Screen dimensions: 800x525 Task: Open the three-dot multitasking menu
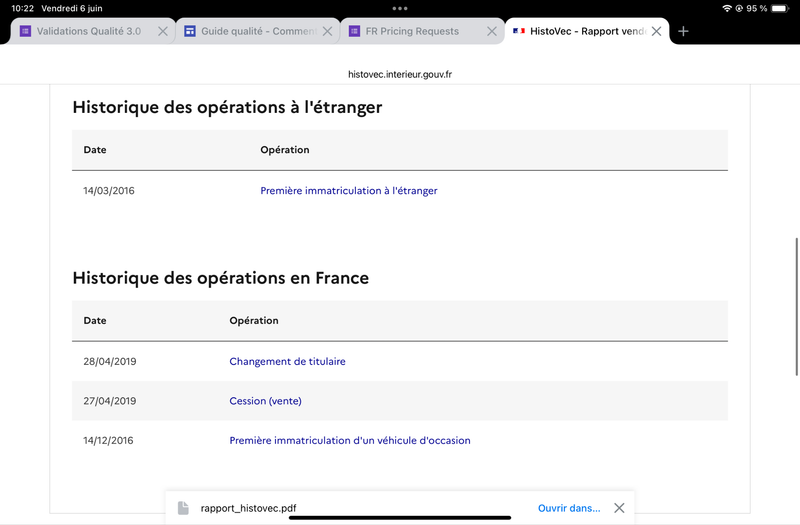pyautogui.click(x=400, y=8)
